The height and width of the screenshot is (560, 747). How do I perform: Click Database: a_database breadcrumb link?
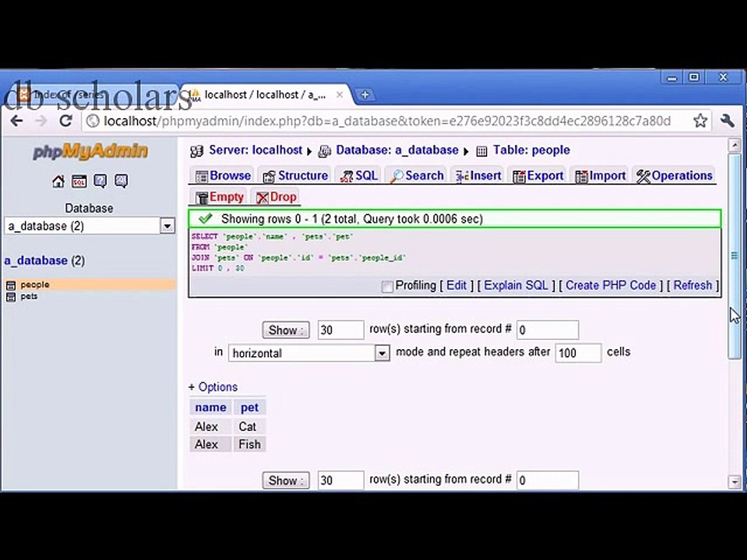tap(397, 150)
